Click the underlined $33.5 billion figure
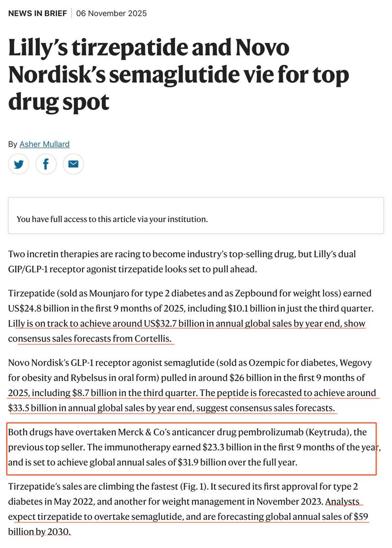Image resolution: width=392 pixels, height=548 pixels. pyautogui.click(x=30, y=408)
